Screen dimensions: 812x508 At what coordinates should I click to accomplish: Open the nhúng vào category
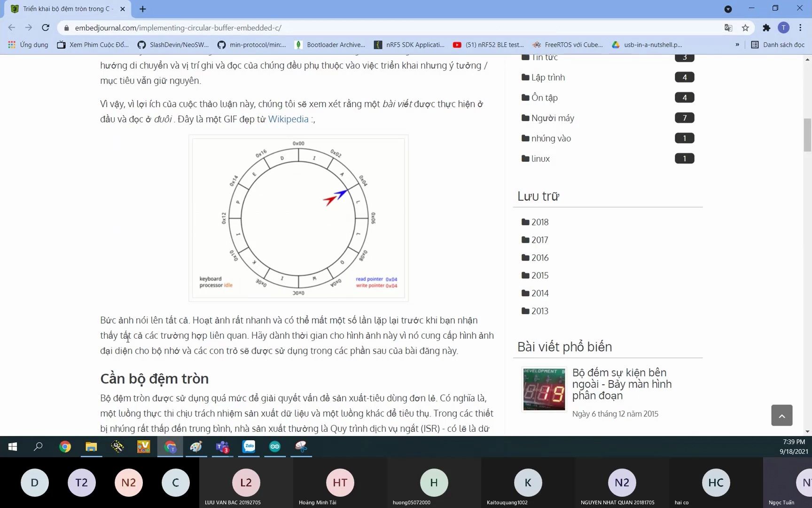551,138
